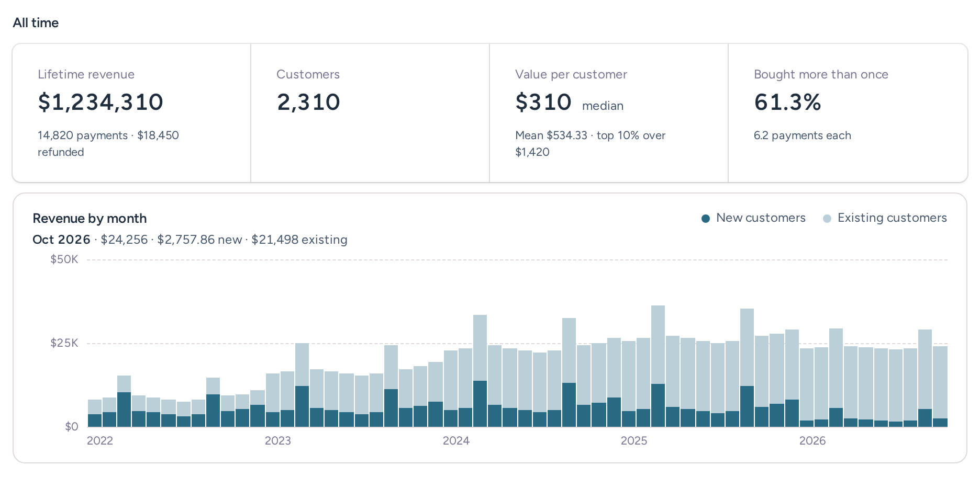This screenshot has height=477, width=980.
Task: Click the last bar for Oct 2026
Action: point(941,387)
